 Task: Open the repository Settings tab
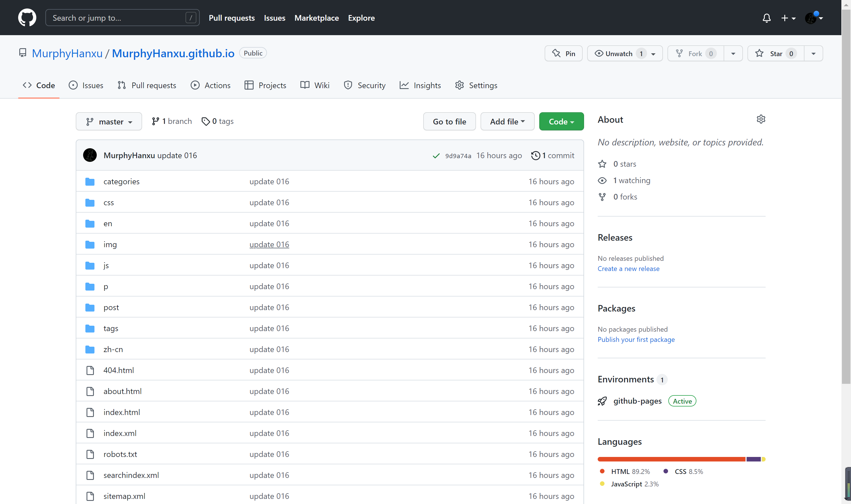click(476, 85)
